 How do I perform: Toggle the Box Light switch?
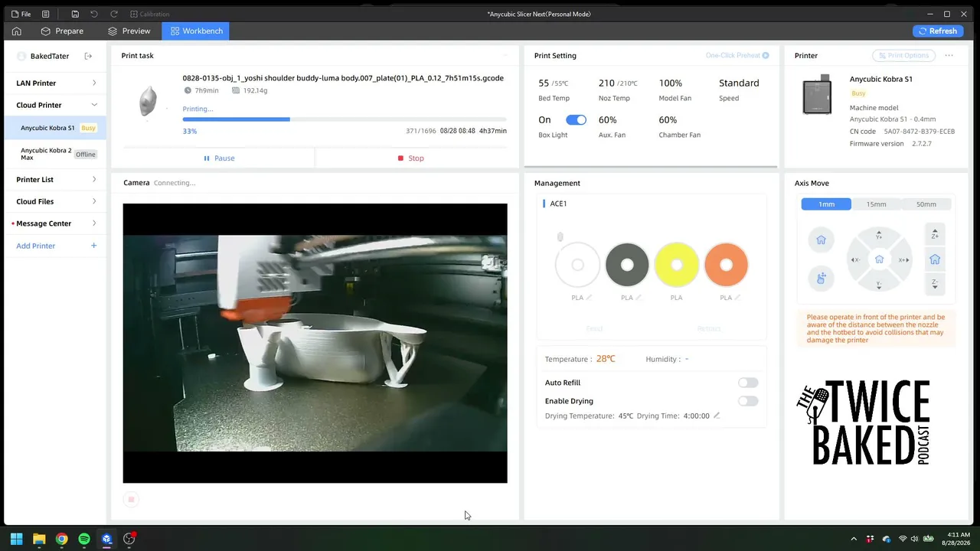point(576,120)
